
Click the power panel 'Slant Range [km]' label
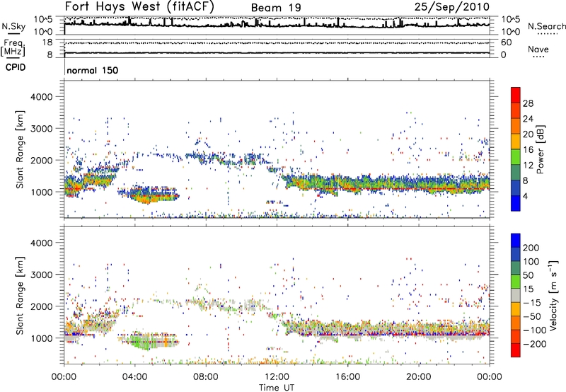point(20,149)
